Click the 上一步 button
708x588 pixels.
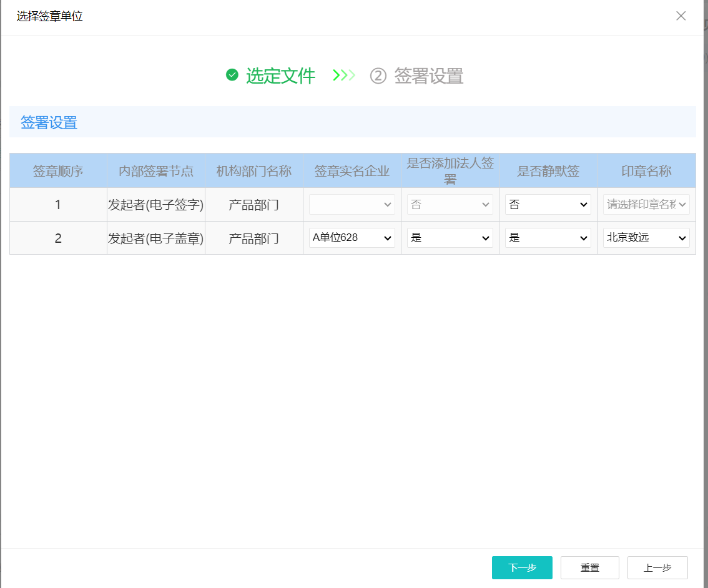pyautogui.click(x=657, y=567)
